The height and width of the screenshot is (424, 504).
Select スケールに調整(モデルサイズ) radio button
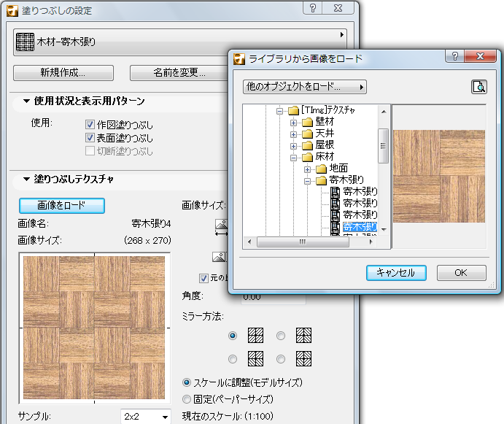[x=187, y=382]
